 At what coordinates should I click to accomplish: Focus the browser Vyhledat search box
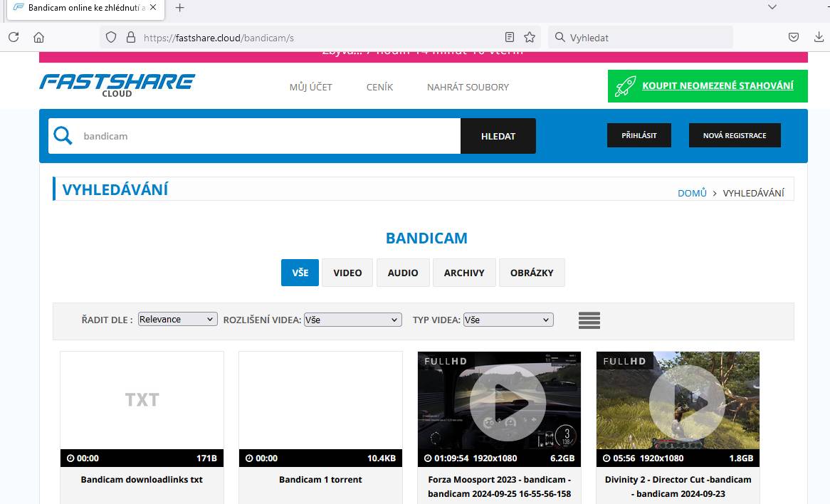pyautogui.click(x=641, y=38)
